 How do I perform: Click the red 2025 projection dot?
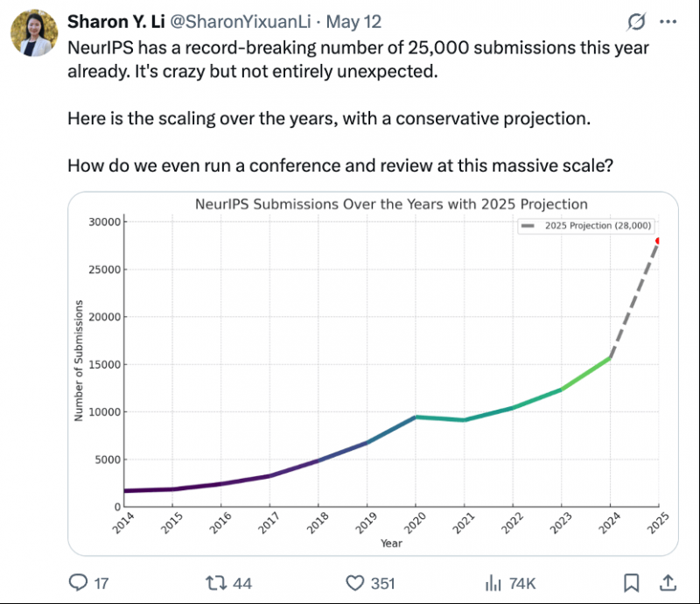[658, 241]
